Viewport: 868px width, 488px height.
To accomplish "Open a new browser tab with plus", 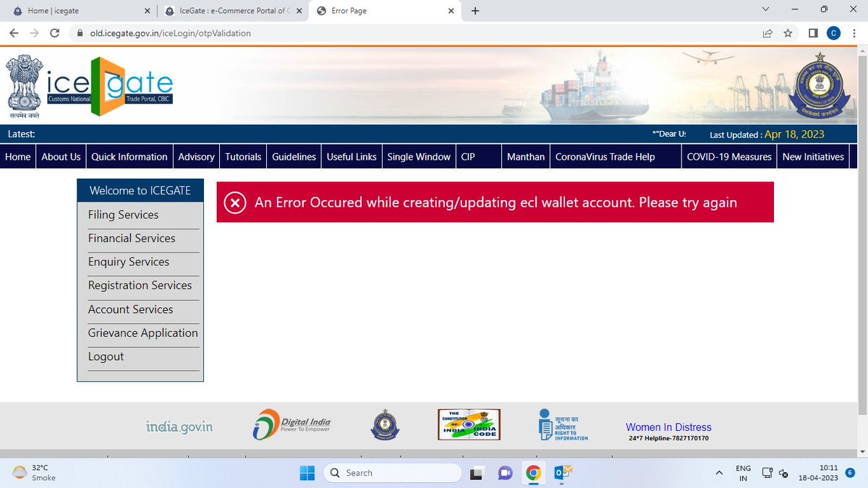I will [x=475, y=11].
